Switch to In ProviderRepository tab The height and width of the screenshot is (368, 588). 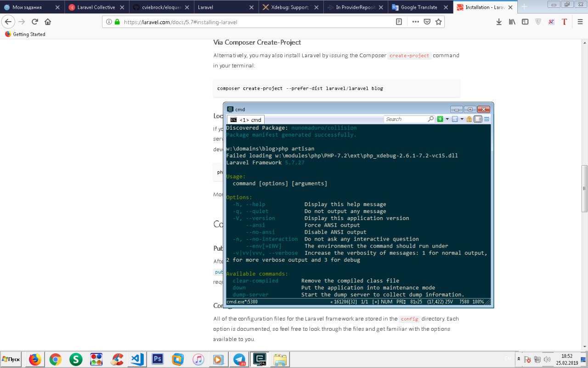[x=355, y=7]
